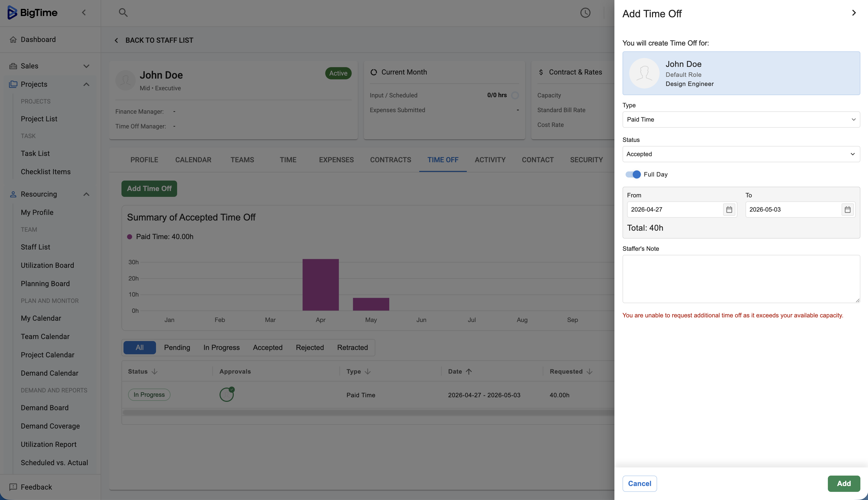Screen dimensions: 868x500
Task: Click the BigTime logo
Action: pyautogui.click(x=32, y=13)
